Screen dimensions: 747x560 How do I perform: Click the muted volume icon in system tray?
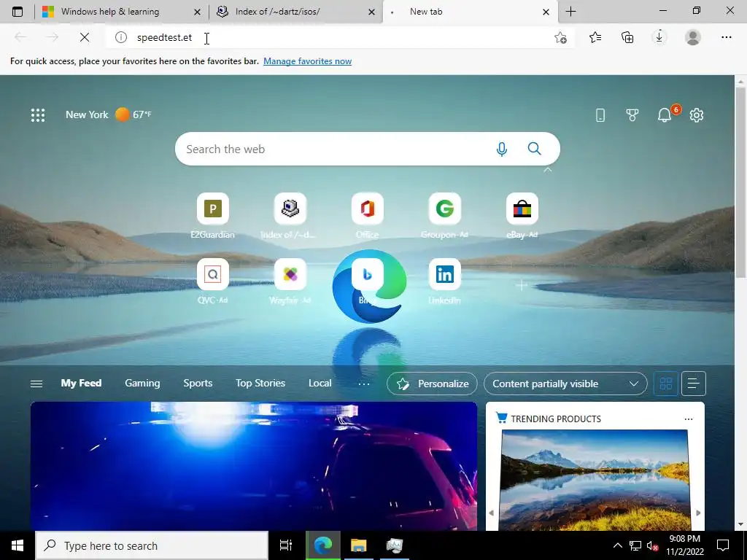pos(653,545)
